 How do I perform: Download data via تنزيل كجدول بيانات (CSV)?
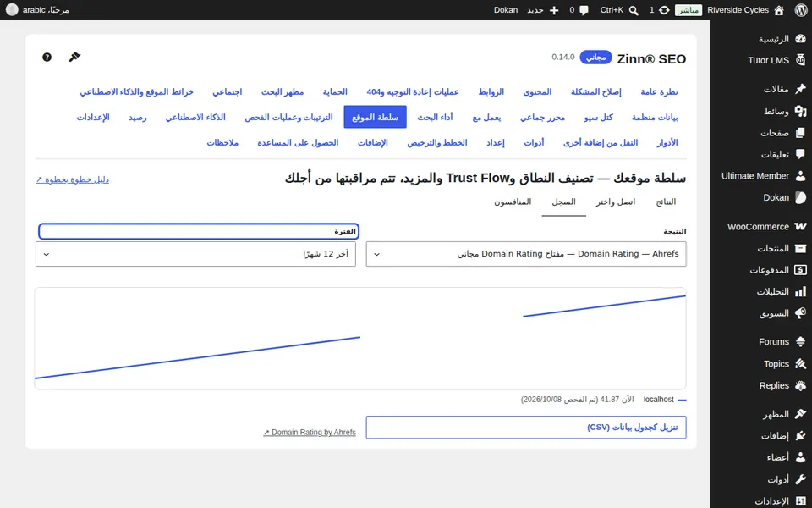[526, 427]
